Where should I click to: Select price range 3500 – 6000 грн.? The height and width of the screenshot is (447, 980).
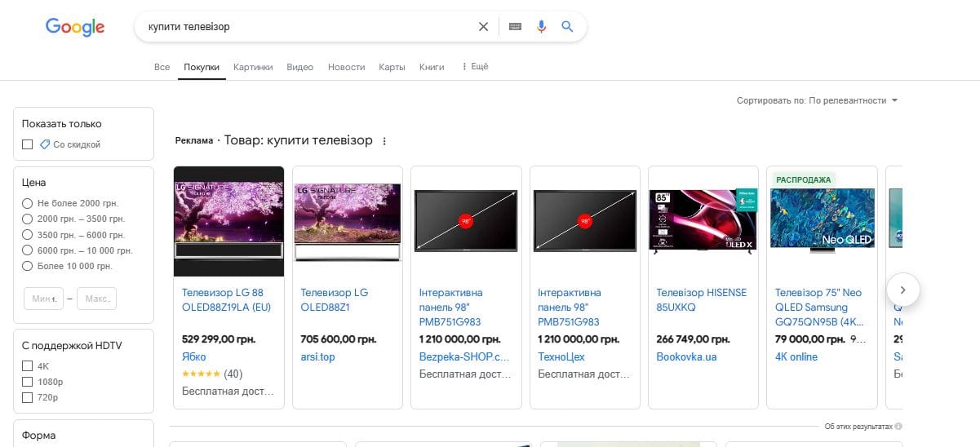28,234
